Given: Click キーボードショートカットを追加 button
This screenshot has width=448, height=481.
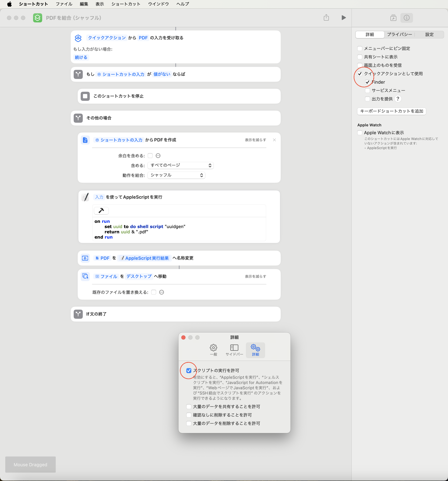Looking at the screenshot, I should click(391, 111).
